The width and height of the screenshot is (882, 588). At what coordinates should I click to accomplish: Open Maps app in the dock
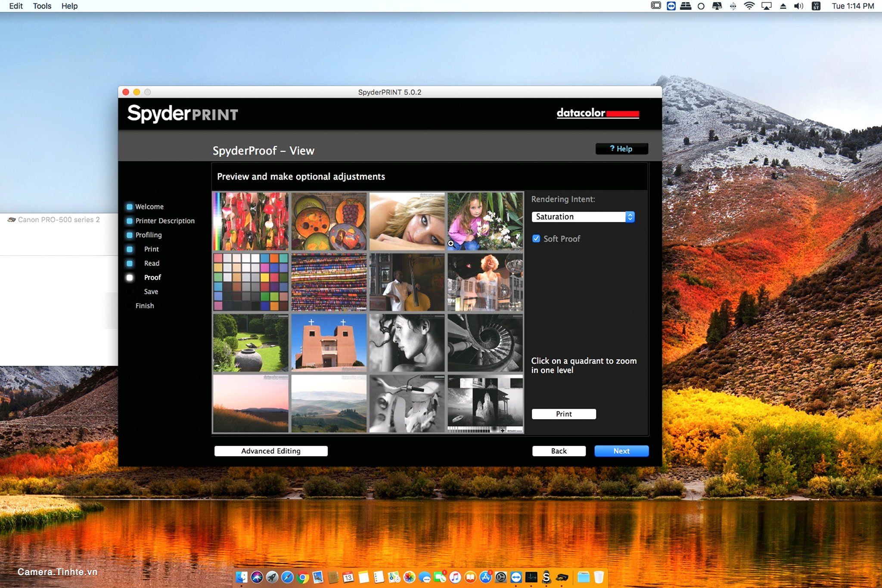click(x=394, y=577)
